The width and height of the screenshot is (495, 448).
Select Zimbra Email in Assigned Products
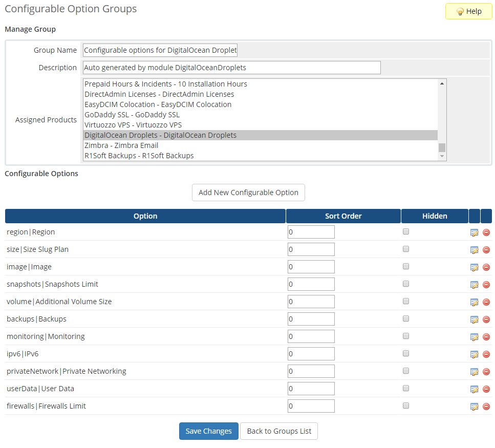(x=261, y=145)
